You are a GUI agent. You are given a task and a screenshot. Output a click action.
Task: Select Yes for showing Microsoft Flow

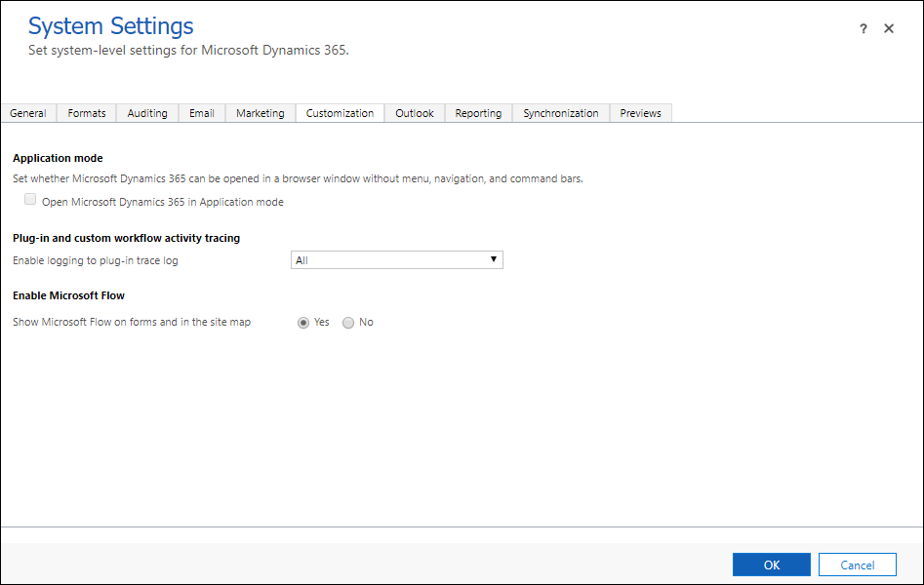(x=302, y=322)
